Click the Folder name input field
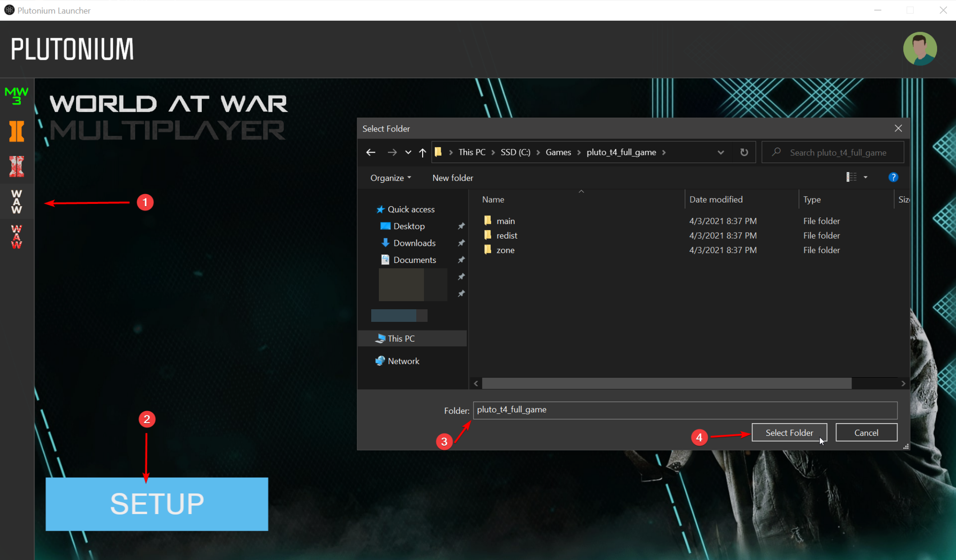Screen dimensions: 956x560 click(685, 410)
